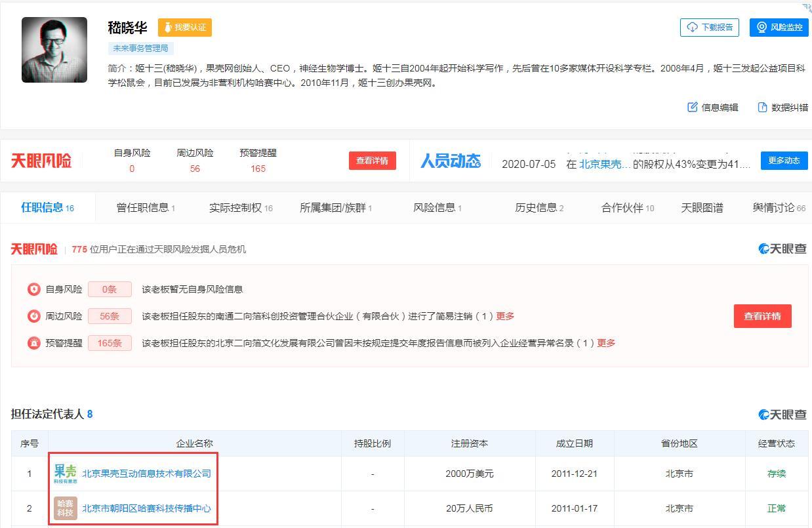
Task: Open the 舆情讨论 tab
Action: [779, 208]
